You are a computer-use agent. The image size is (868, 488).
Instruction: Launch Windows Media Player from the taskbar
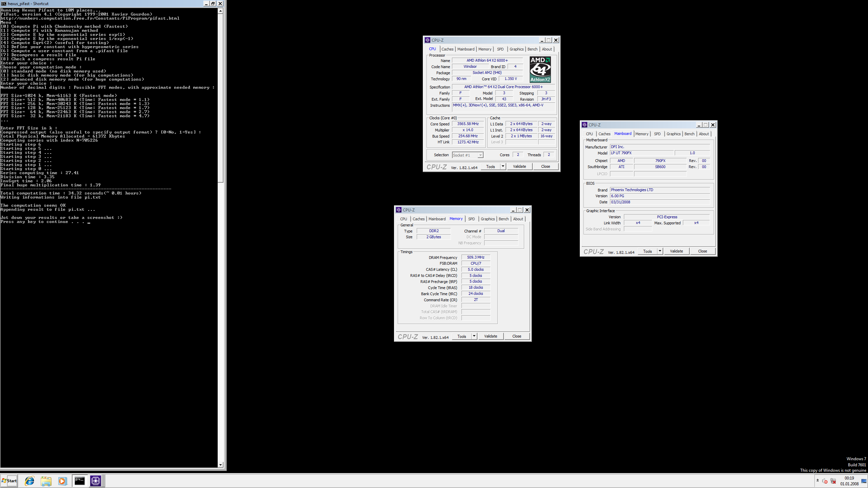62,481
